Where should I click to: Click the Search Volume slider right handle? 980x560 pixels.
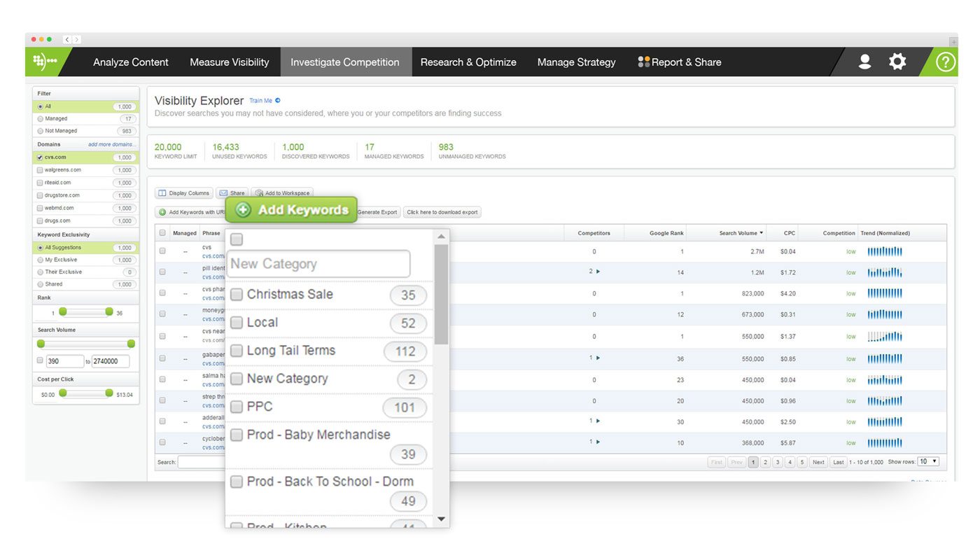131,344
